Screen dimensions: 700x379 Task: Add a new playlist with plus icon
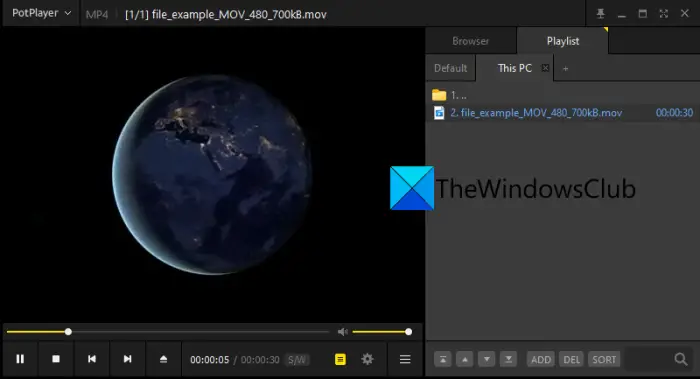pos(565,69)
